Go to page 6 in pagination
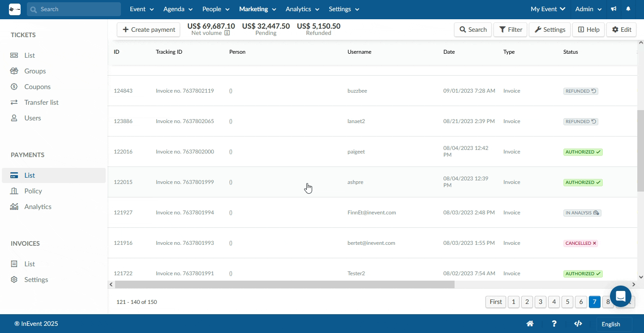 (581, 302)
